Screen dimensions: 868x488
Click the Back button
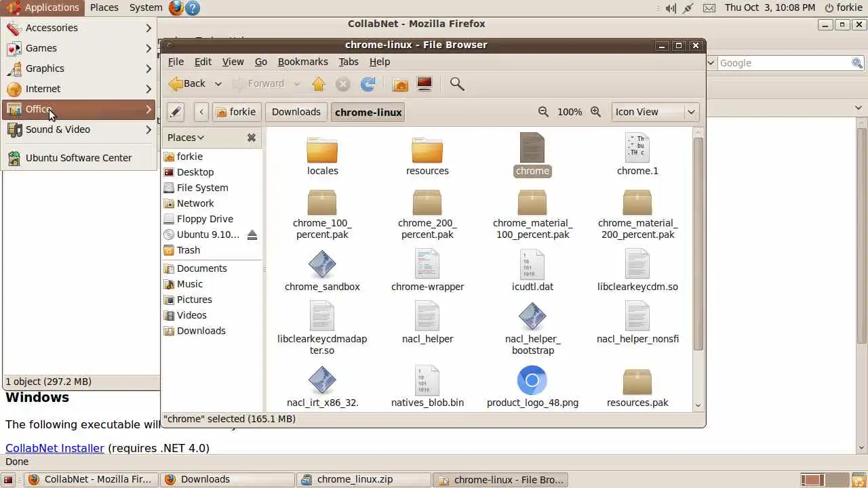click(187, 84)
